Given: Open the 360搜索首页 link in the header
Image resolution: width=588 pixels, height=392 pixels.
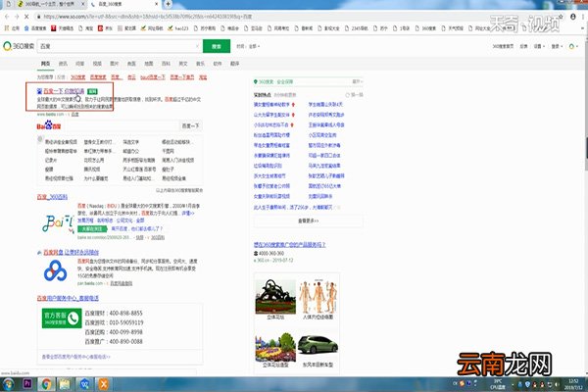Looking at the screenshot, I should pyautogui.click(x=503, y=46).
